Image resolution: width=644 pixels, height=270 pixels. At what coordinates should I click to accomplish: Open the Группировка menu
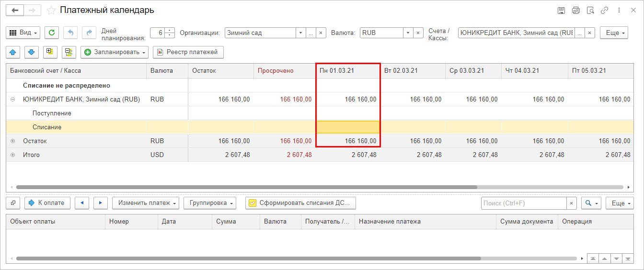(210, 203)
